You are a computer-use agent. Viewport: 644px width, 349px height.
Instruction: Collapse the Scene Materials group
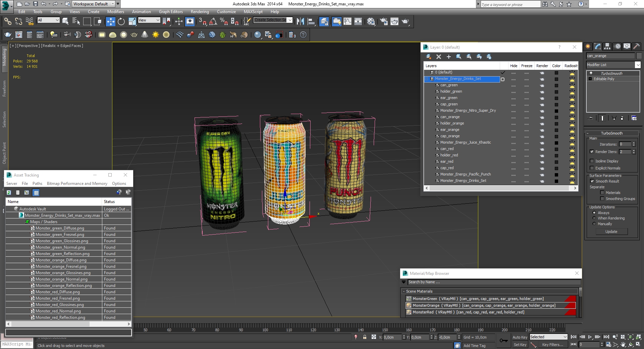[x=404, y=291]
